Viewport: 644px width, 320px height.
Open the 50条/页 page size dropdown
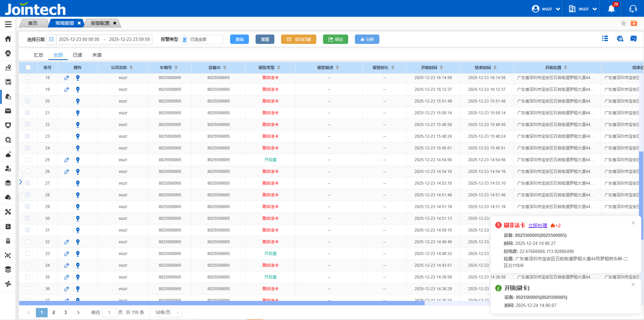[x=166, y=312]
